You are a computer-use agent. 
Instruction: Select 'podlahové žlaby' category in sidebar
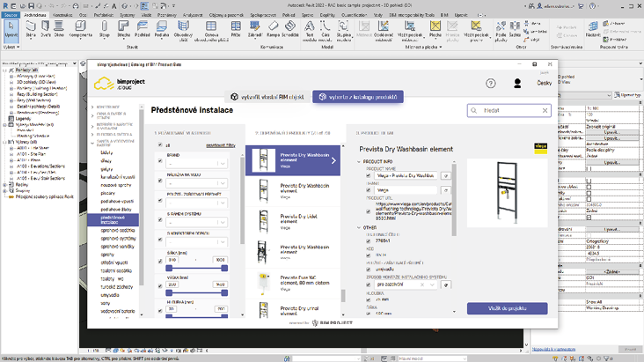tap(115, 209)
